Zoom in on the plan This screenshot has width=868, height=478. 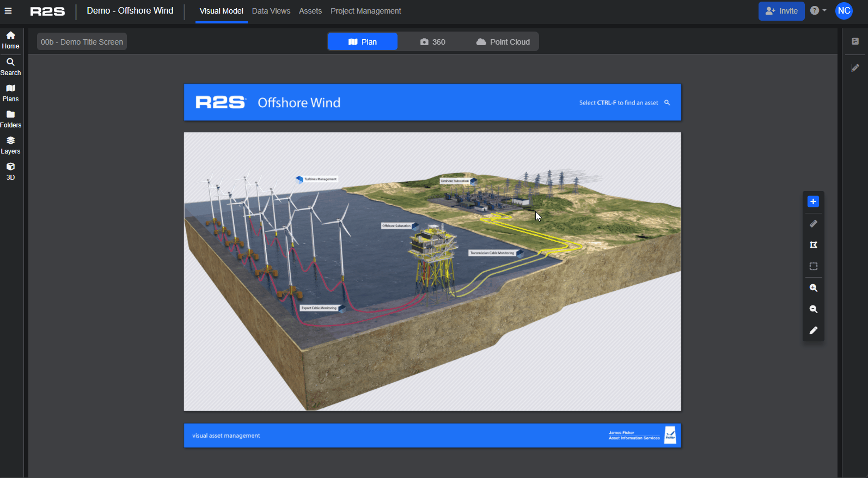[813, 288]
